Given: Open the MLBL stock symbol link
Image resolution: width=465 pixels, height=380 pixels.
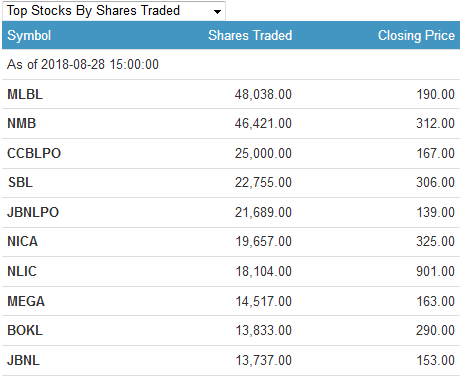Looking at the screenshot, I should point(25,94).
